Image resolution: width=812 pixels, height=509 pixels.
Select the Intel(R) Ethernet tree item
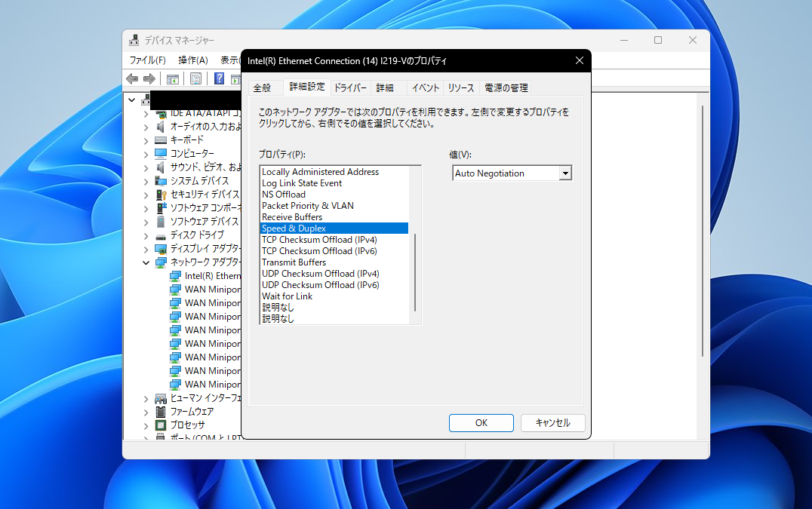point(213,276)
